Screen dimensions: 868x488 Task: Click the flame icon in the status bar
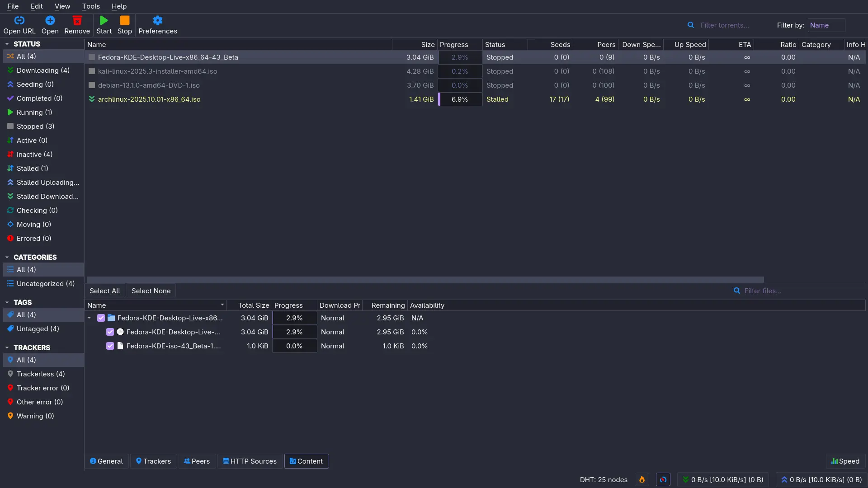click(642, 480)
